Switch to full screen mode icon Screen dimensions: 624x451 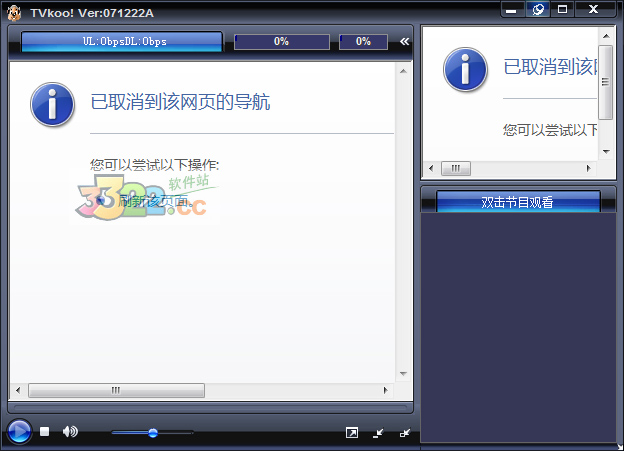[352, 433]
